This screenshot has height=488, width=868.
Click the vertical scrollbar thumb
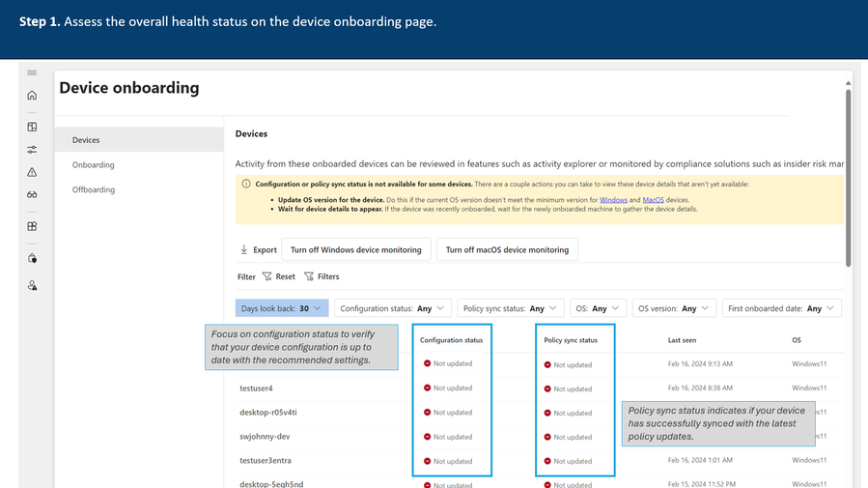pyautogui.click(x=848, y=178)
